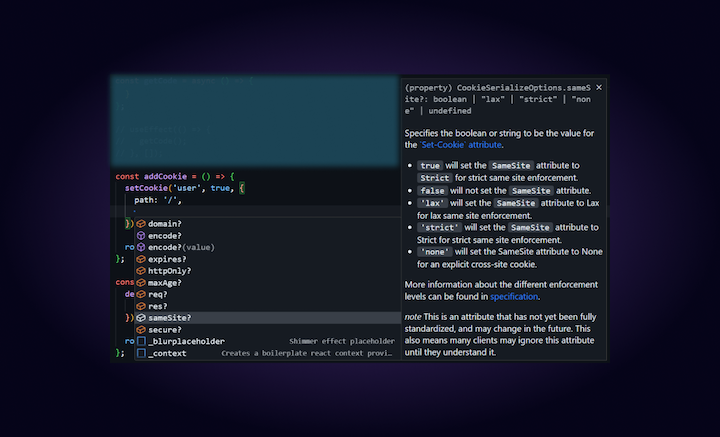Select the sameSite? suggestion
The image size is (720, 437).
click(170, 317)
